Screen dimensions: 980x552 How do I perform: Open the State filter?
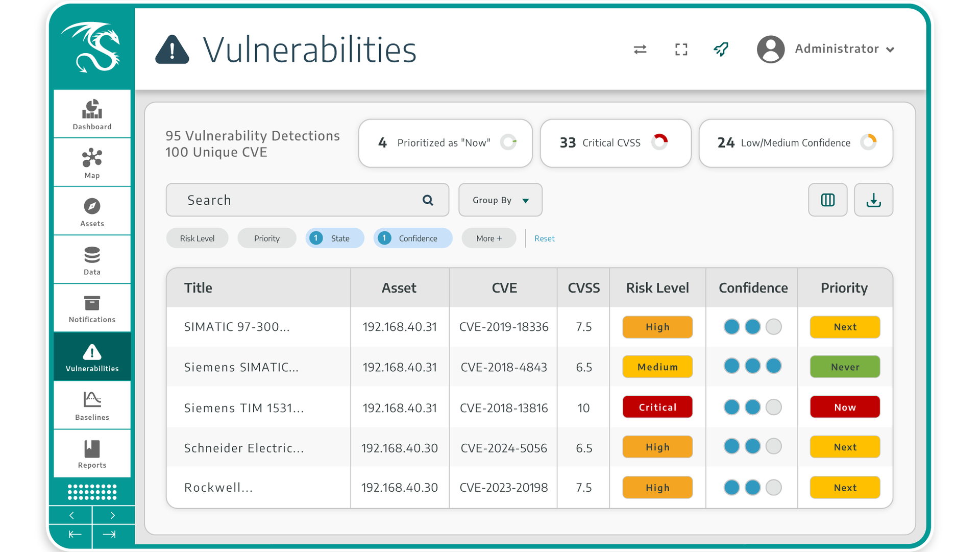(x=335, y=238)
